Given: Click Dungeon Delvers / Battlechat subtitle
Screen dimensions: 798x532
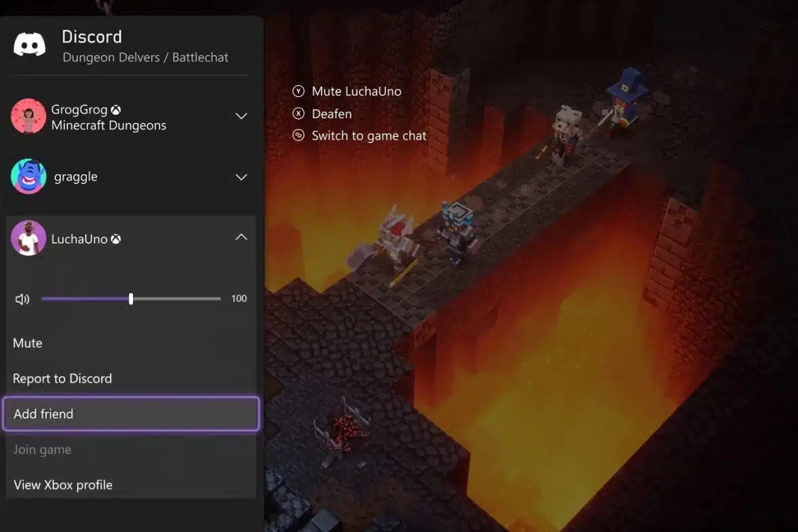Looking at the screenshot, I should coord(145,58).
